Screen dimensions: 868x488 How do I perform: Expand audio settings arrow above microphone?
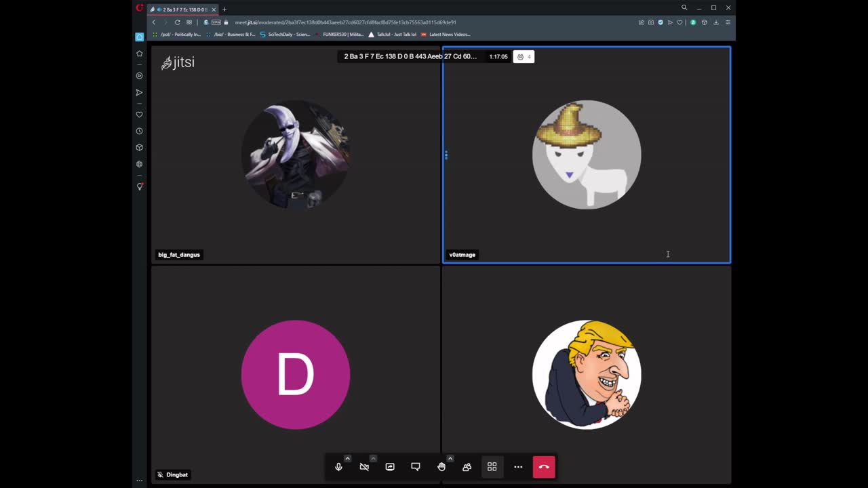[x=347, y=458]
